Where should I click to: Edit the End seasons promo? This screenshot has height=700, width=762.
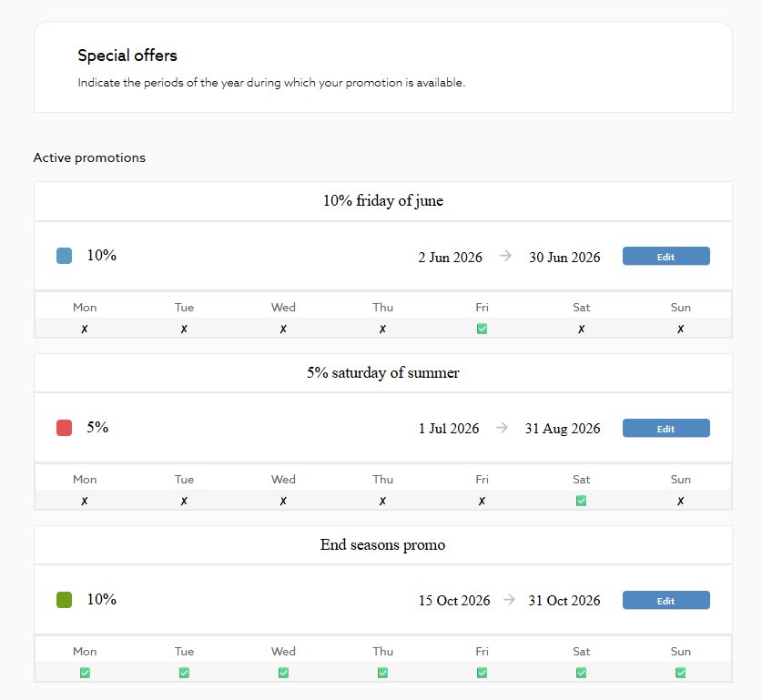point(665,600)
